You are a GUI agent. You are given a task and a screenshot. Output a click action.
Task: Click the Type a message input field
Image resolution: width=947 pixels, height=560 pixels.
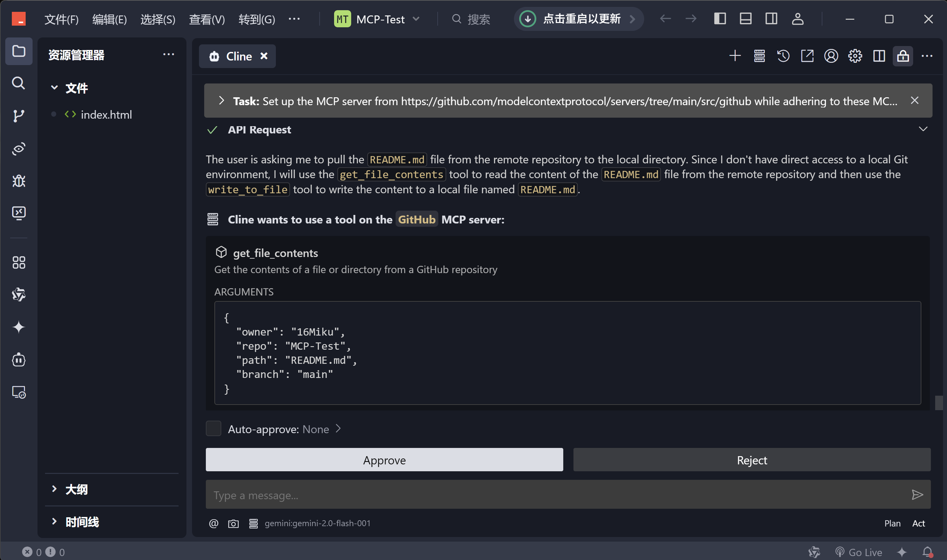pyautogui.click(x=555, y=495)
